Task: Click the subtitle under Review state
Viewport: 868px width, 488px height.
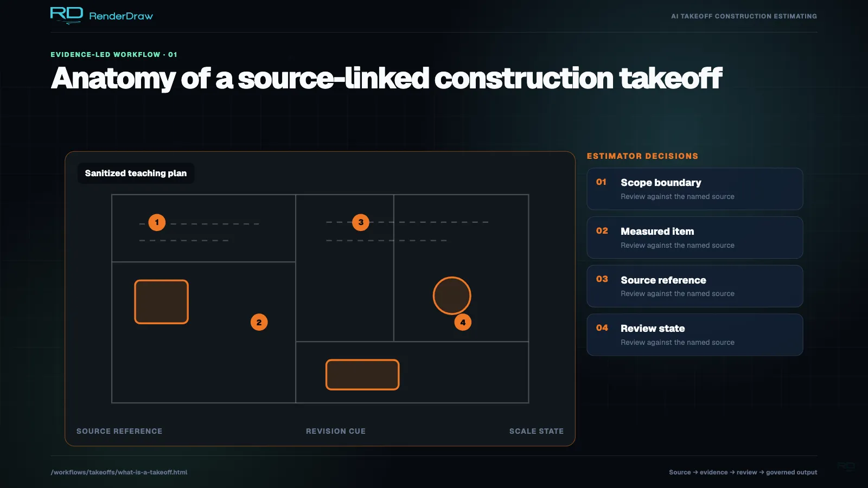Action: point(678,343)
